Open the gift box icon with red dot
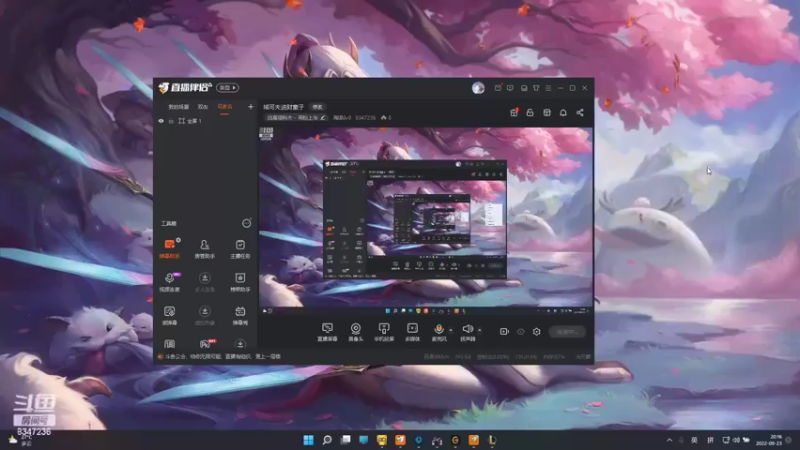The width and height of the screenshot is (800, 450). pyautogui.click(x=514, y=113)
